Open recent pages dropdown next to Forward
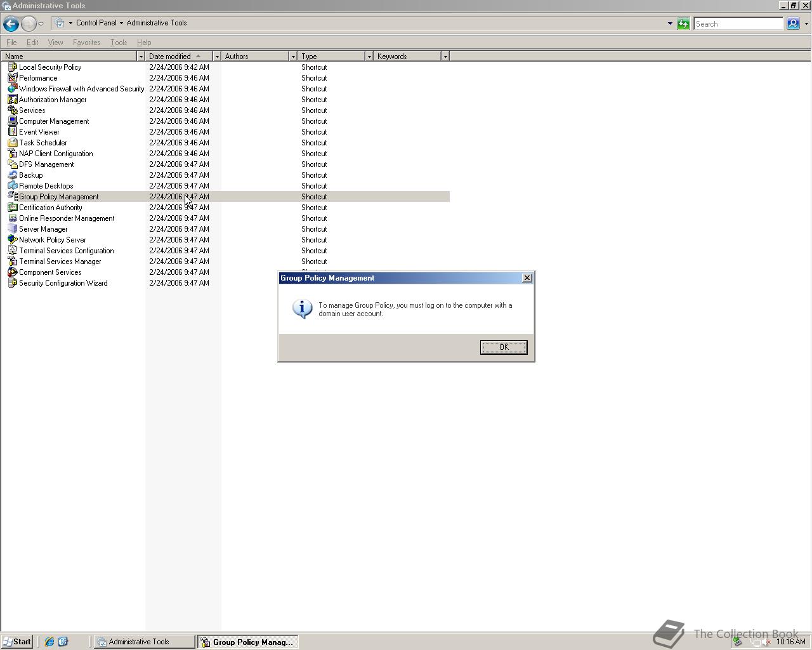This screenshot has height=650, width=812. point(41,24)
